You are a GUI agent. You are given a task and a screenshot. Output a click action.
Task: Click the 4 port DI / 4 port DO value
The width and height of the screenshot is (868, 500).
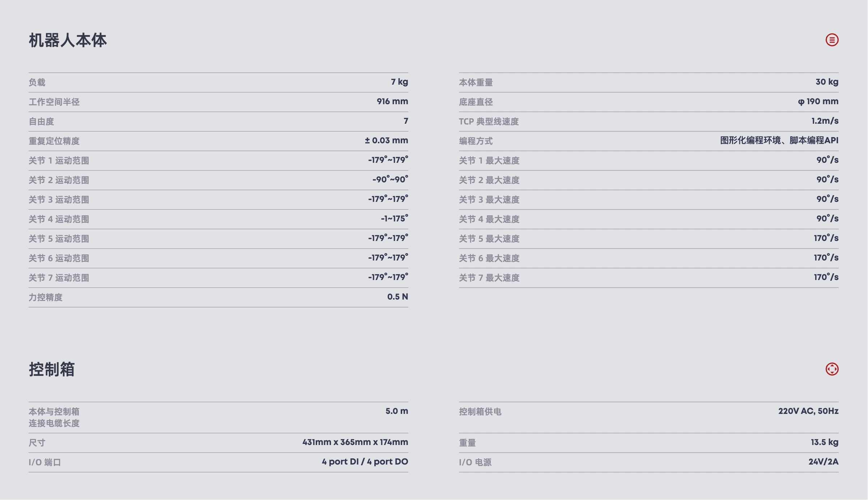pos(365,462)
